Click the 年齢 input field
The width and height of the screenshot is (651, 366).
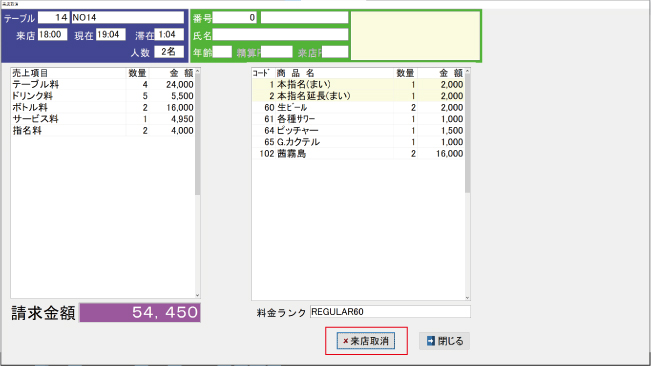(x=222, y=52)
